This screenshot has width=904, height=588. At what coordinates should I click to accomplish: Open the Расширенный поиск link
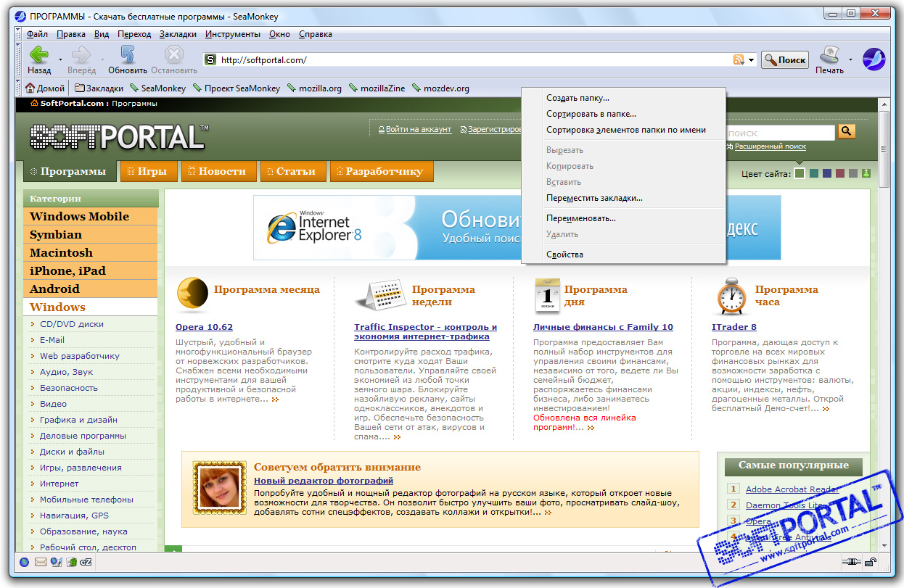coord(770,146)
